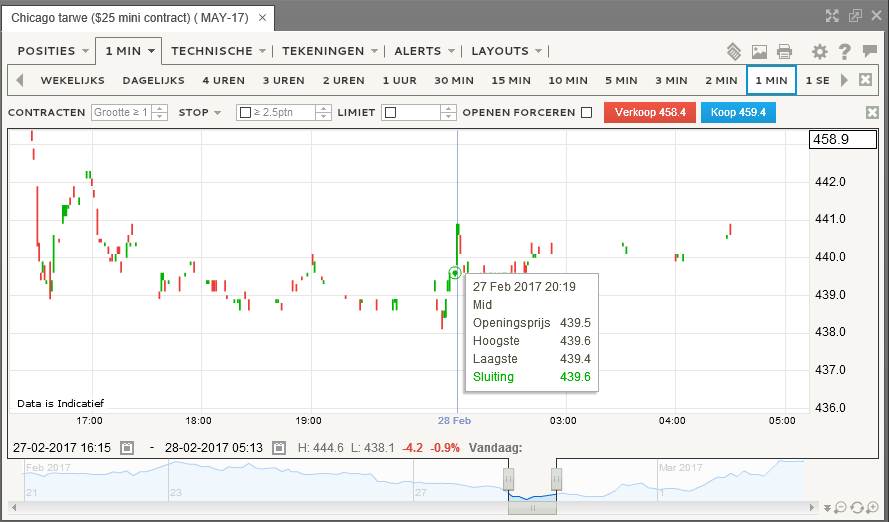The width and height of the screenshot is (889, 522).
Task: Click the Koop 459.4 button
Action: (738, 112)
